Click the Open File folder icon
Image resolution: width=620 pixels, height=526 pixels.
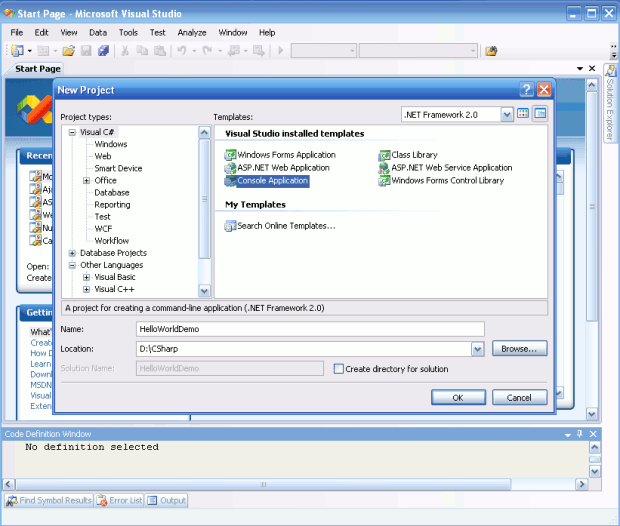click(x=68, y=51)
